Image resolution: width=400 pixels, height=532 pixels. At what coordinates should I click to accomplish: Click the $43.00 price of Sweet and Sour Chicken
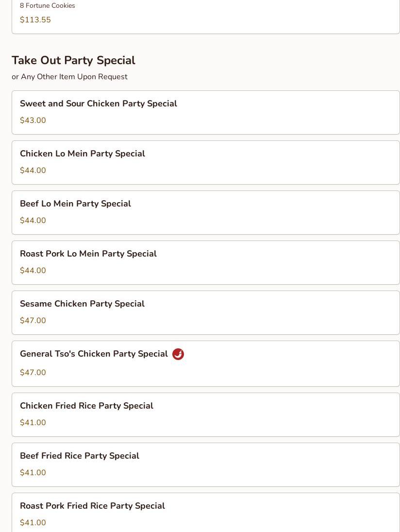click(33, 120)
